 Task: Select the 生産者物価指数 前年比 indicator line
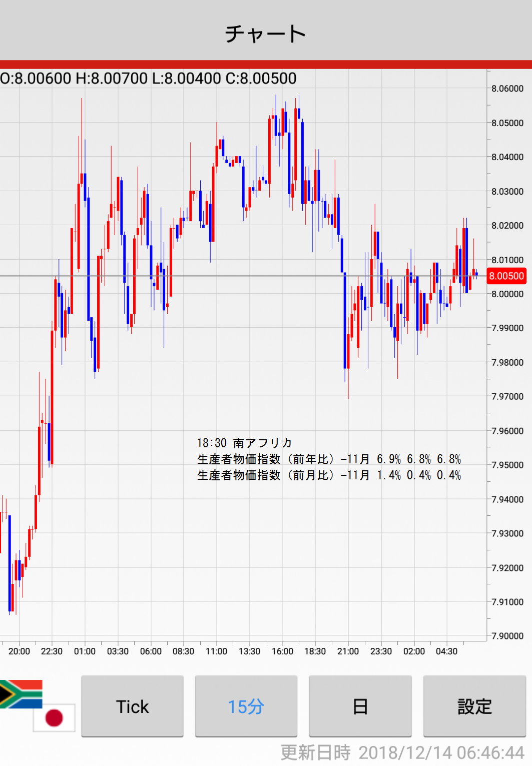(329, 459)
